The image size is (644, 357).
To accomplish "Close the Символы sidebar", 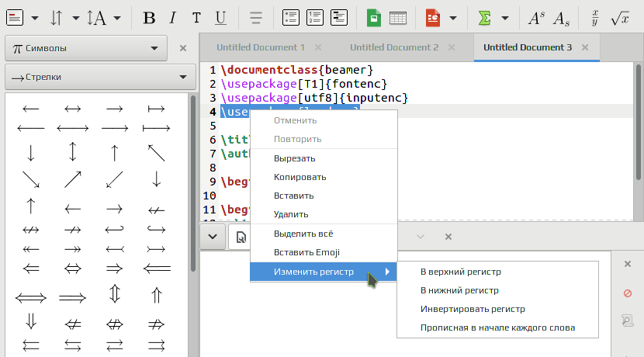I will click(x=183, y=48).
